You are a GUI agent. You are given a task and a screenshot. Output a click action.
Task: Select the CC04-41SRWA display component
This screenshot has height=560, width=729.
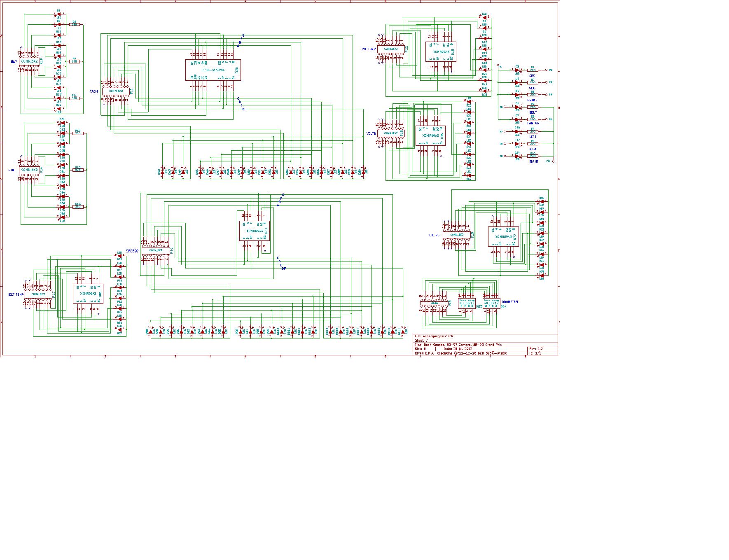click(213, 70)
